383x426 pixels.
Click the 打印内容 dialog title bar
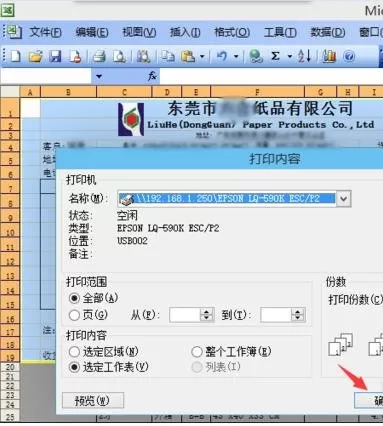(220, 159)
